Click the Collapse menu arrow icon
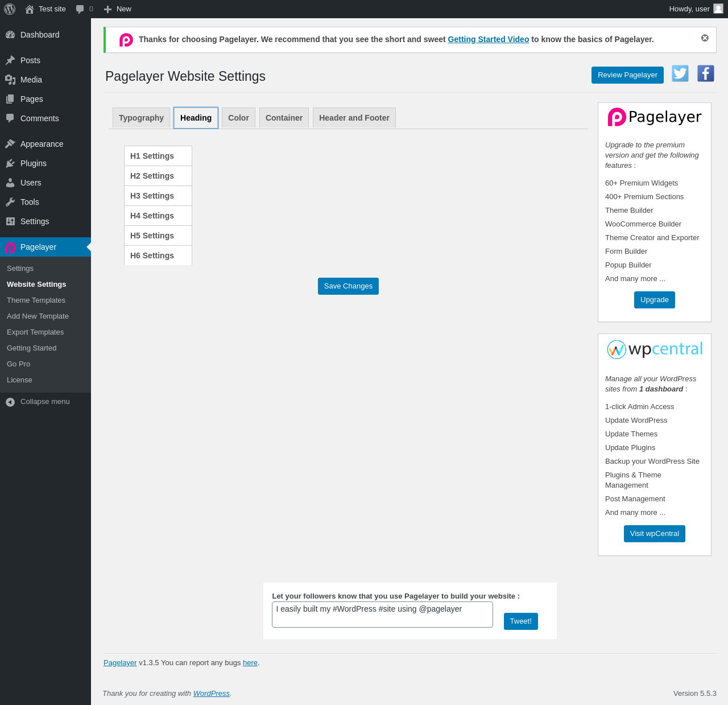This screenshot has width=728, height=705. pos(10,402)
